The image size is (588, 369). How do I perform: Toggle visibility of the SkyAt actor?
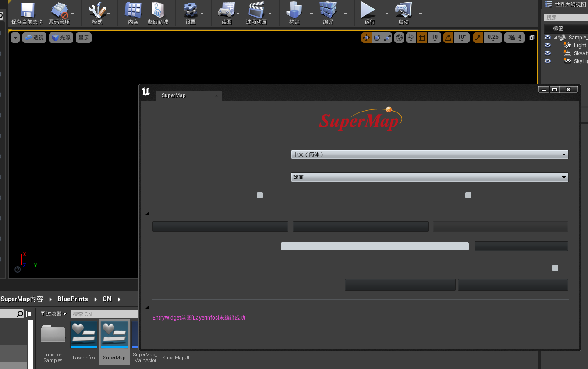(x=548, y=53)
